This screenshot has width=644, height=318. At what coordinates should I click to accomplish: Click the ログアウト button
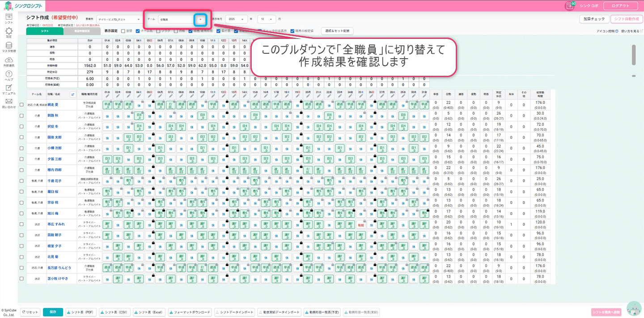point(620,6)
